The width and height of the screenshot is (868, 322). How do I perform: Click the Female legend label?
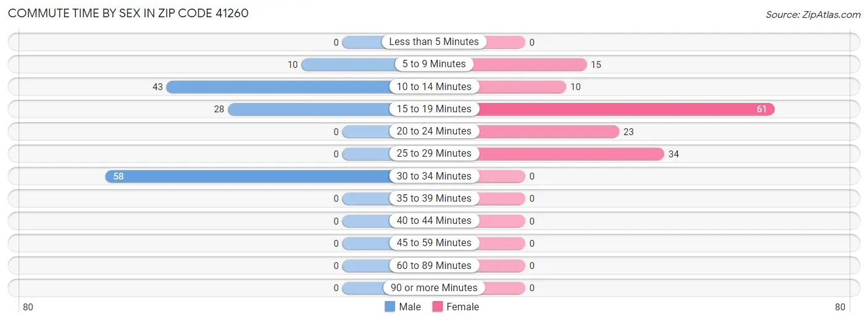click(x=462, y=307)
